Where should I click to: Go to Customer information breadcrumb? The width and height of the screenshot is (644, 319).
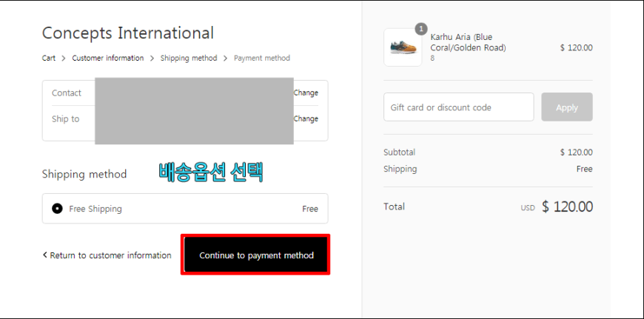pos(108,58)
